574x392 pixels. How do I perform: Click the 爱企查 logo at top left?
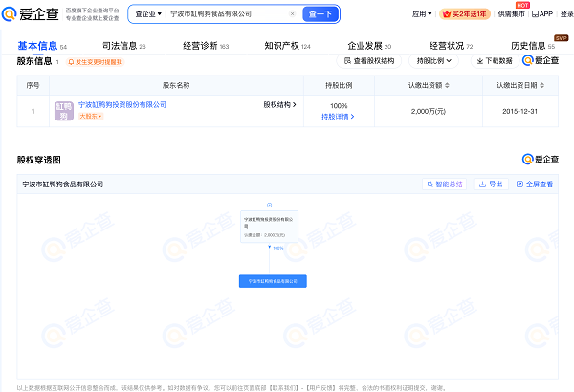[31, 14]
